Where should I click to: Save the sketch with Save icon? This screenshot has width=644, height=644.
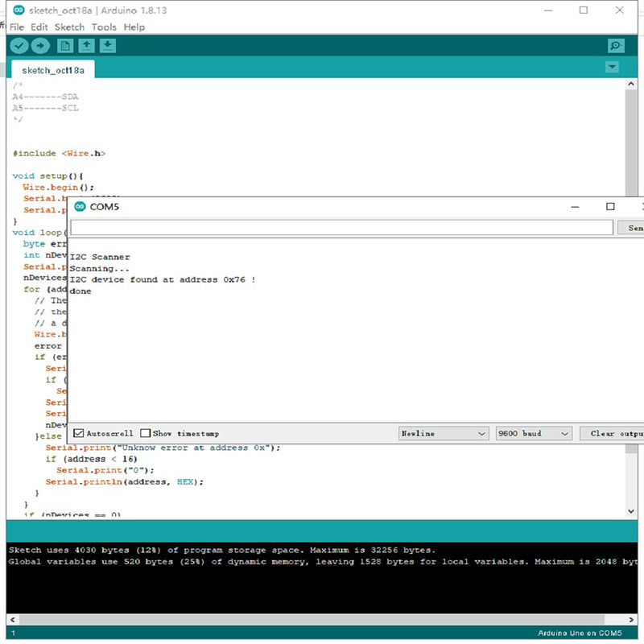108,46
